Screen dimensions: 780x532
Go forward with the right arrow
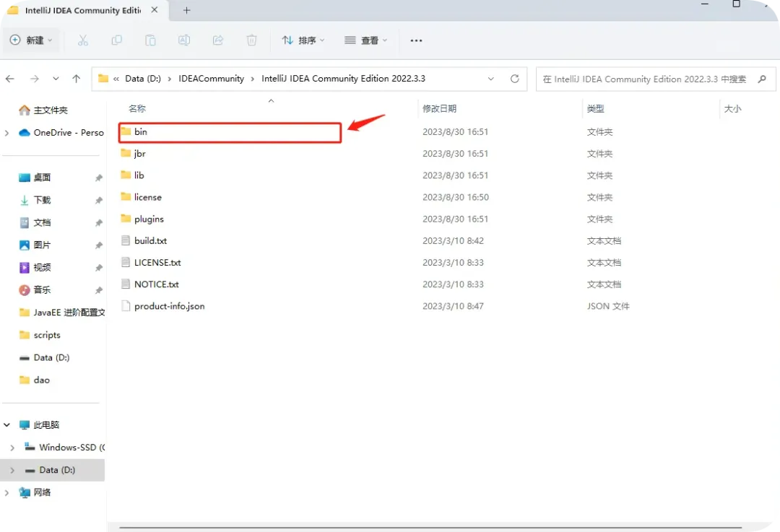35,79
